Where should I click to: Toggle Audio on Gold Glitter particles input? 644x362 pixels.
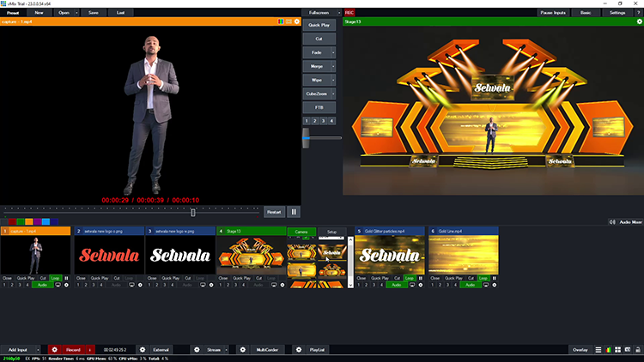[397, 284]
